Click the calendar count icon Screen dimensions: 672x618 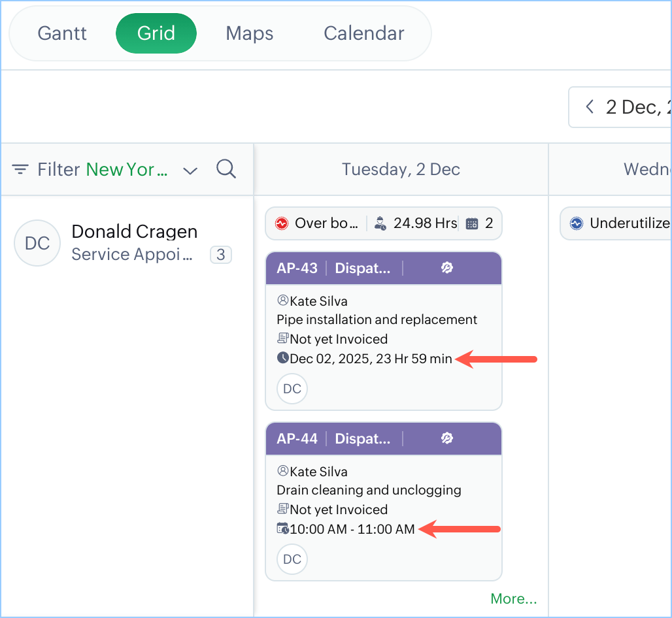471,223
